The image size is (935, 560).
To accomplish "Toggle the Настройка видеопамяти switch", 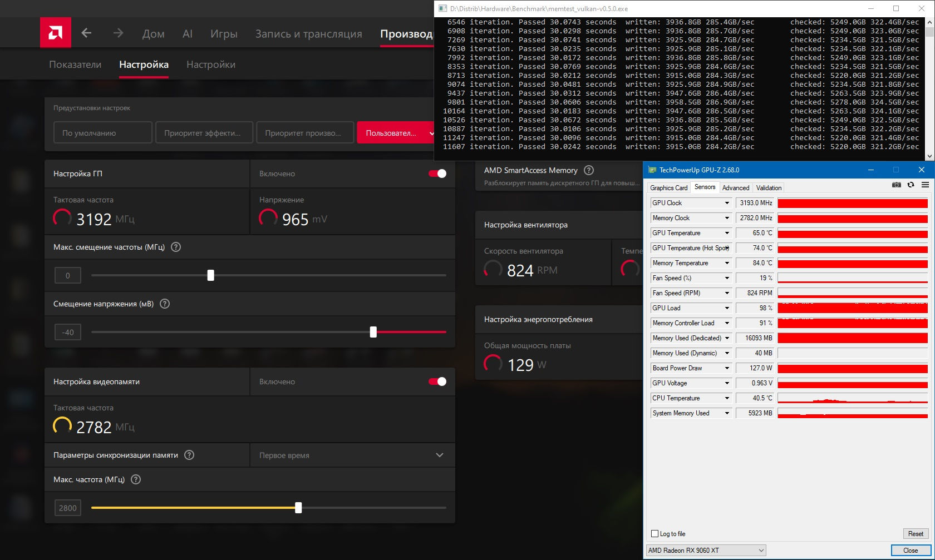I will [437, 381].
